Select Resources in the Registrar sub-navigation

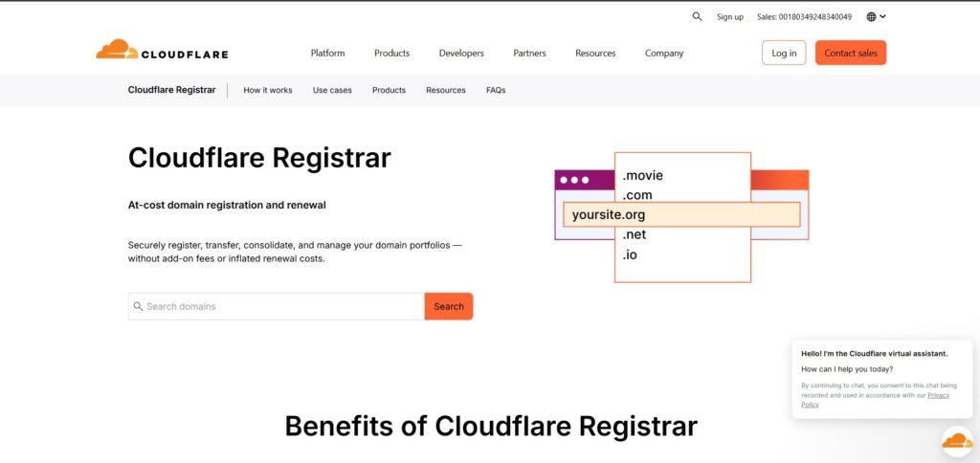(x=446, y=90)
